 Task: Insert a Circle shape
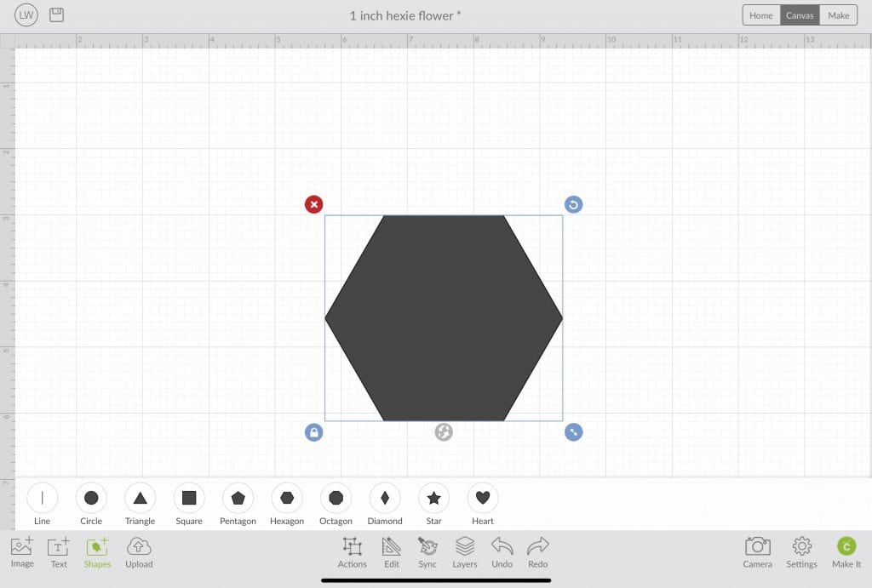point(91,505)
